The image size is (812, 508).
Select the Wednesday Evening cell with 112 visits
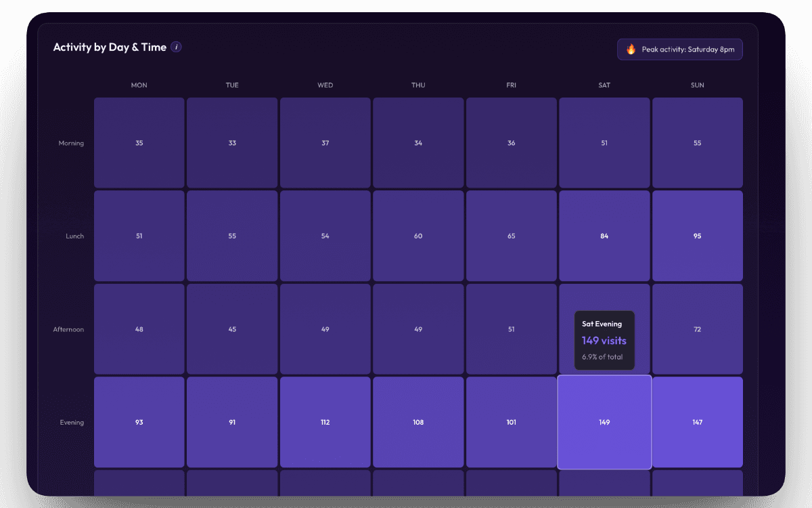(x=325, y=422)
